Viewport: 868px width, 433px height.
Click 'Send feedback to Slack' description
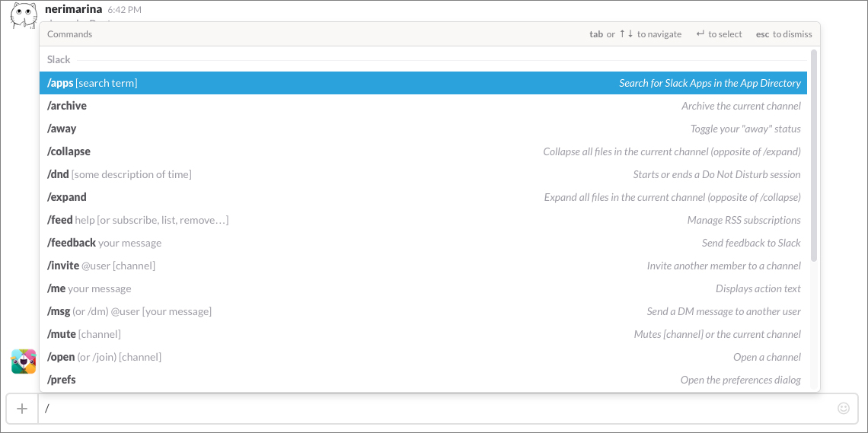[752, 243]
